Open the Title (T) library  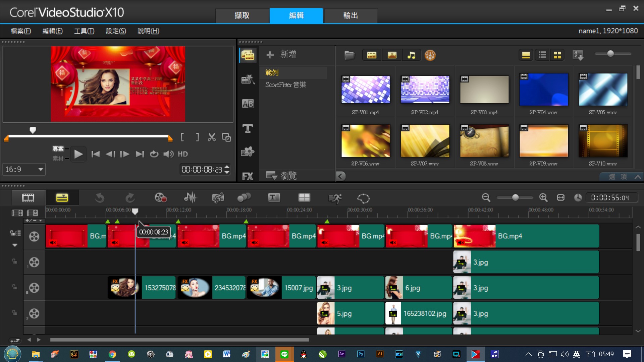tap(248, 128)
